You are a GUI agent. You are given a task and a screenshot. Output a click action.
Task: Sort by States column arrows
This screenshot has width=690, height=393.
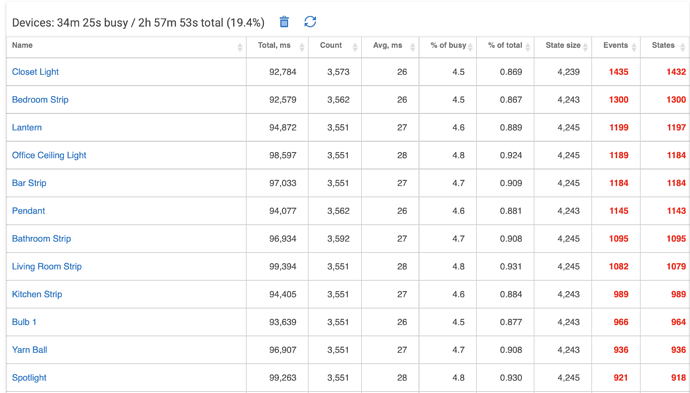pos(683,47)
